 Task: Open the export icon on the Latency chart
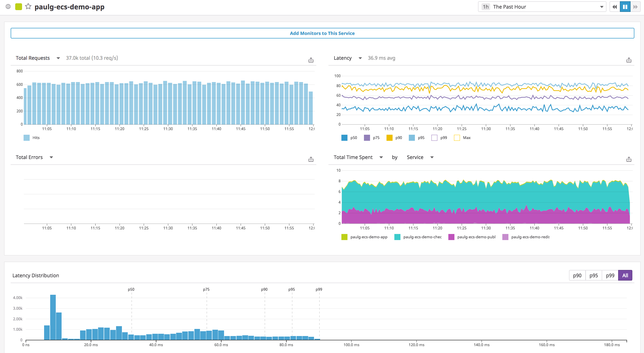629,60
